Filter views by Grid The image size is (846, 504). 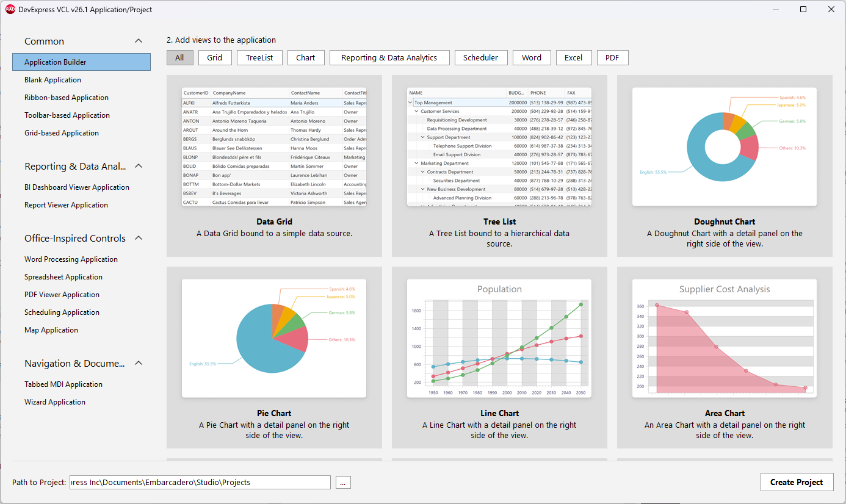[215, 57]
